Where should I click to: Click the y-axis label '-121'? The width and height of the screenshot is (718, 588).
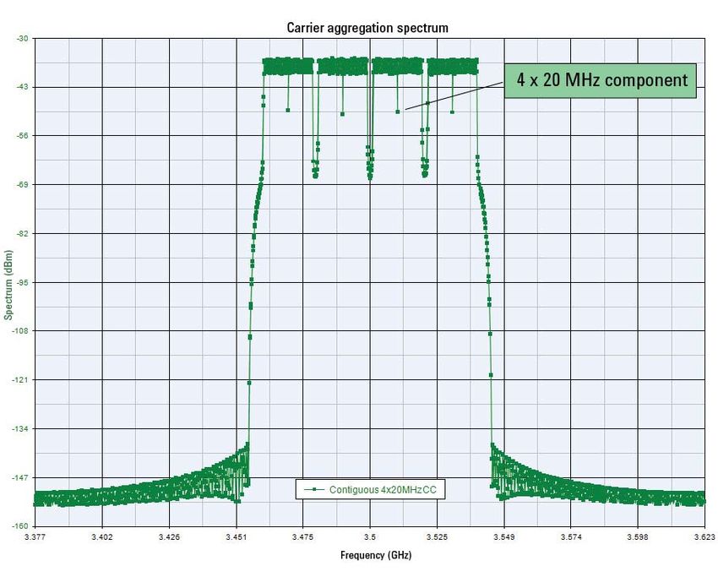(x=21, y=379)
